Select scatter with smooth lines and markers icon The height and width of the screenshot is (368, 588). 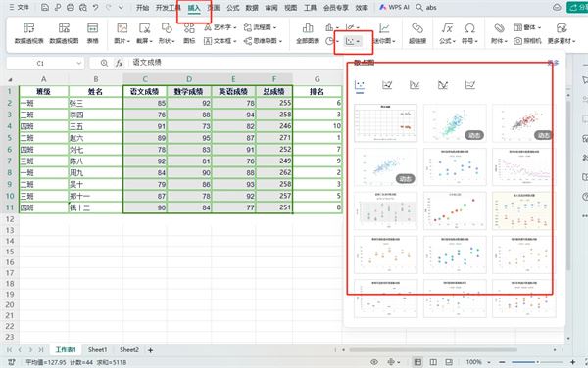click(x=387, y=85)
